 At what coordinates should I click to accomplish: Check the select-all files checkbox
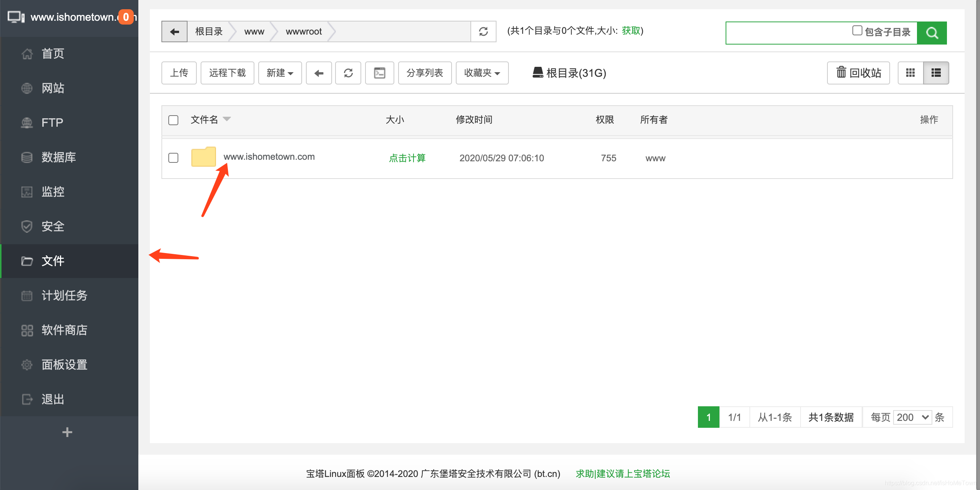tap(173, 120)
